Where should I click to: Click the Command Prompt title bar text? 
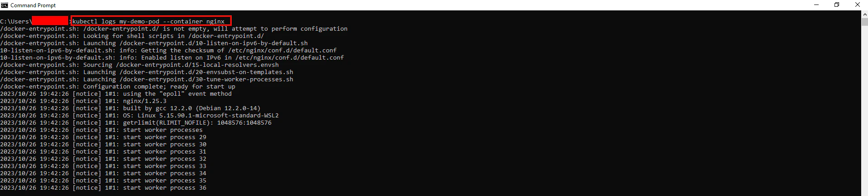33,5
